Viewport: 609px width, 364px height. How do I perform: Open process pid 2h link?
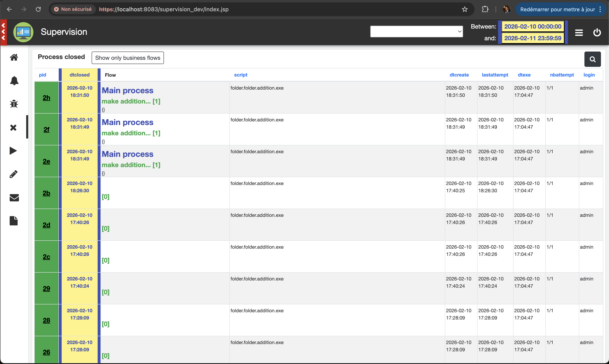click(46, 98)
